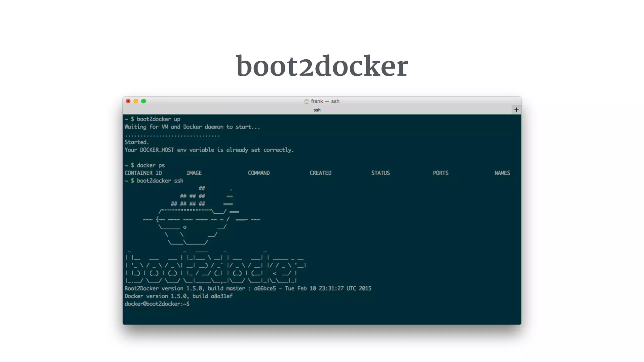This screenshot has height=362, width=644.
Task: Minimize the terminal with yellow button
Action: 136,101
